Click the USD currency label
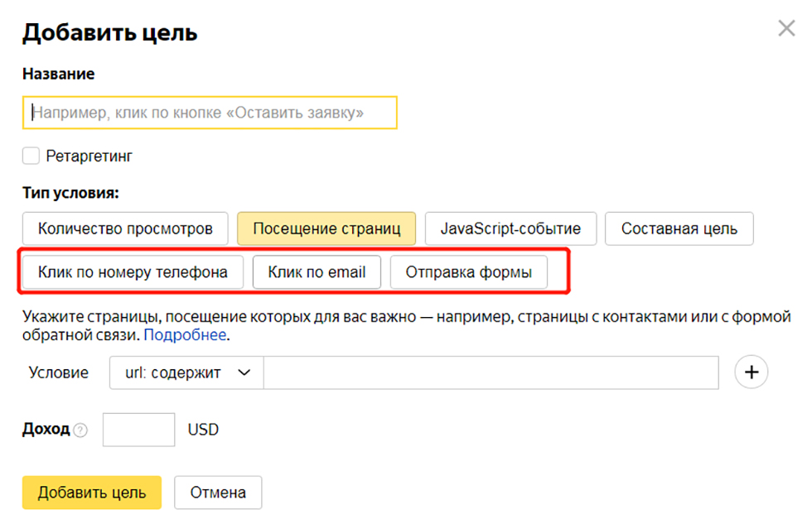This screenshot has height=524, width=812. pos(203,430)
